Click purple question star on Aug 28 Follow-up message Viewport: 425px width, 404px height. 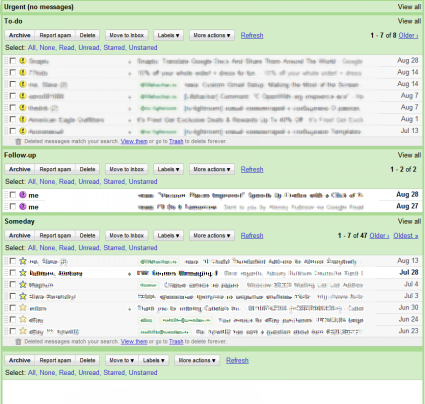pyautogui.click(x=22, y=195)
